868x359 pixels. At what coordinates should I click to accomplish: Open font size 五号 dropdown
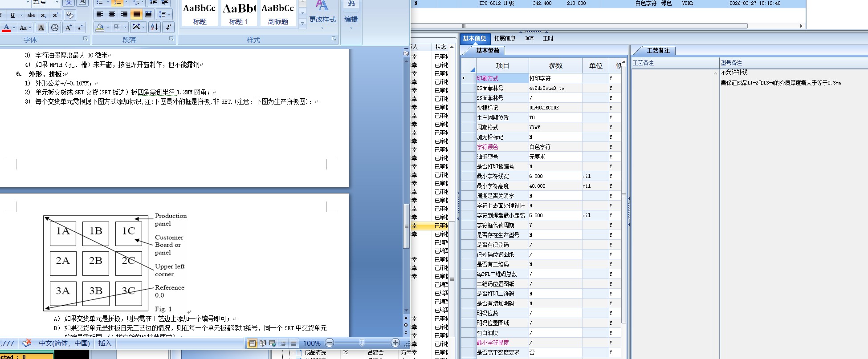coord(57,3)
